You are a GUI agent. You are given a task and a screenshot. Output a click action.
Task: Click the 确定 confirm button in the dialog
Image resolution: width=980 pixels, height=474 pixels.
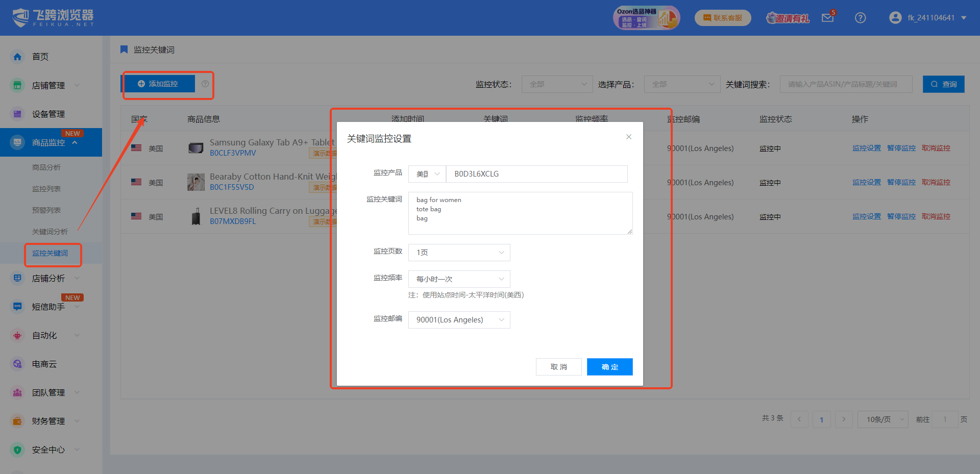[x=609, y=366]
